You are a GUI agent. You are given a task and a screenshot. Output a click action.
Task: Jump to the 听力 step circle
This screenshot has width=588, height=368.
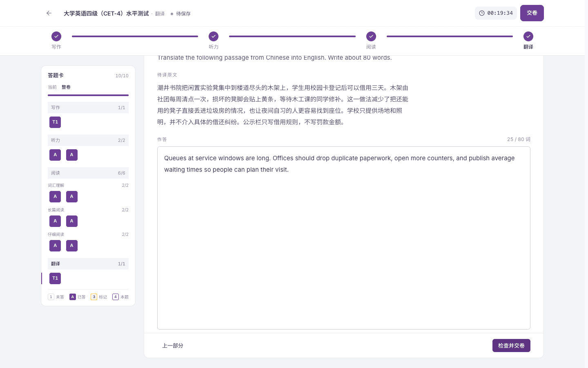click(x=214, y=36)
